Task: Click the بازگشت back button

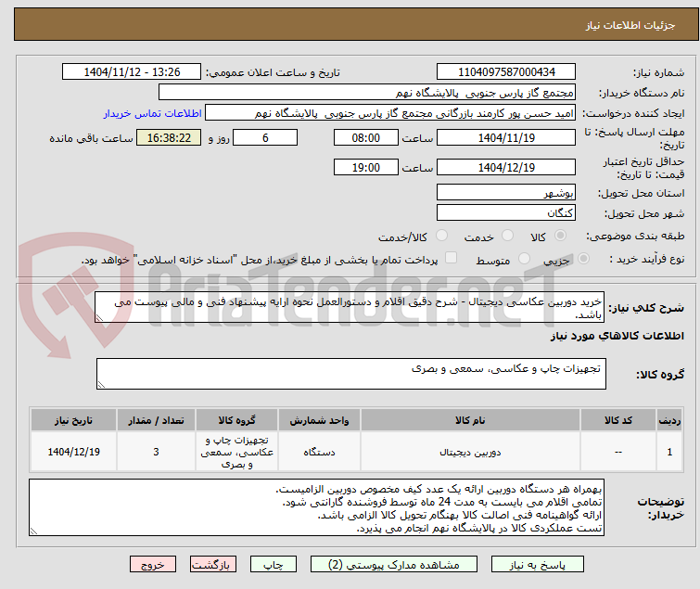Action: tap(213, 565)
